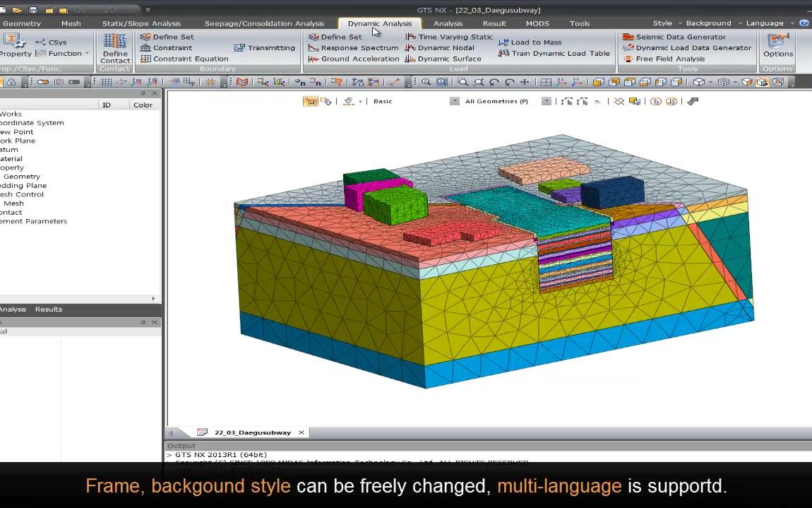Viewport: 812px width, 508px height.
Task: Open the Seismic Data Generator
Action: click(680, 37)
